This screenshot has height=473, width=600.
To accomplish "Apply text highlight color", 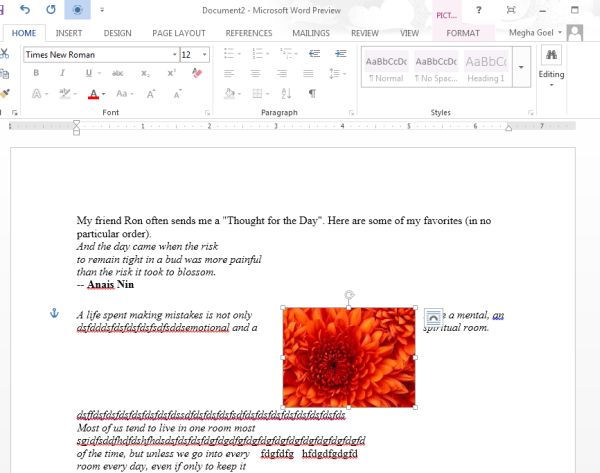I will (65, 94).
